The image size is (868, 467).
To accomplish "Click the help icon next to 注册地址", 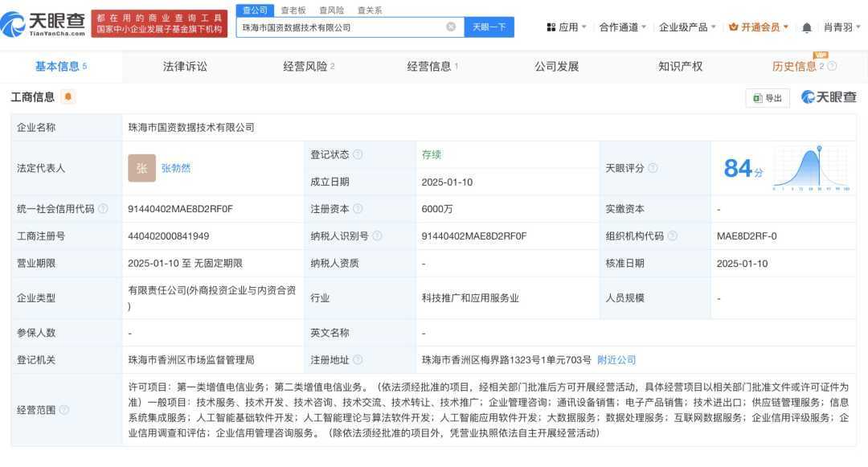I will click(358, 360).
